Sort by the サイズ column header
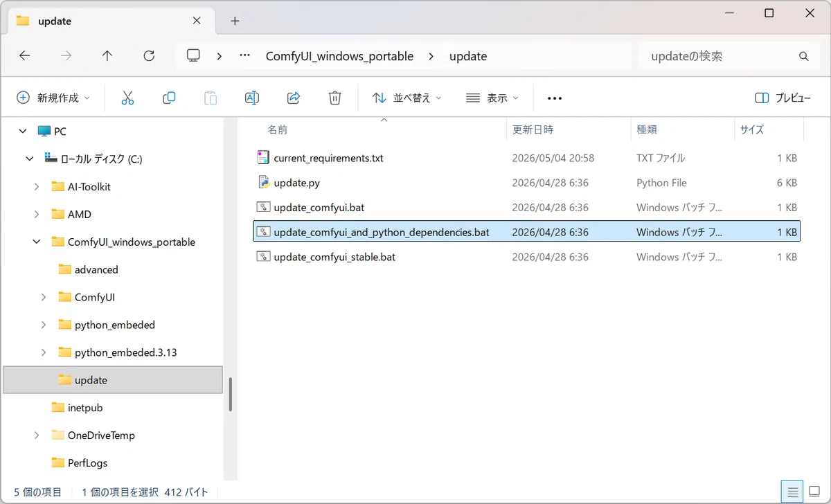The height and width of the screenshot is (504, 831). click(x=752, y=129)
